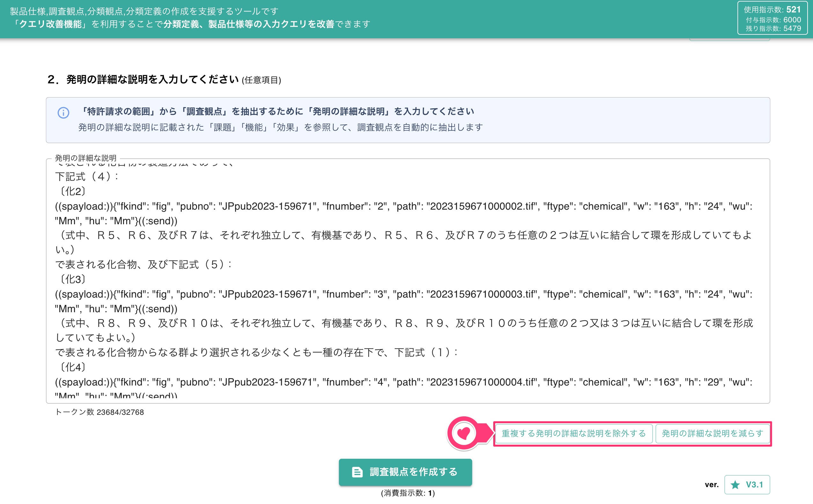Click the document icon on 調査観点を作成する button
Image resolution: width=813 pixels, height=504 pixels.
357,472
